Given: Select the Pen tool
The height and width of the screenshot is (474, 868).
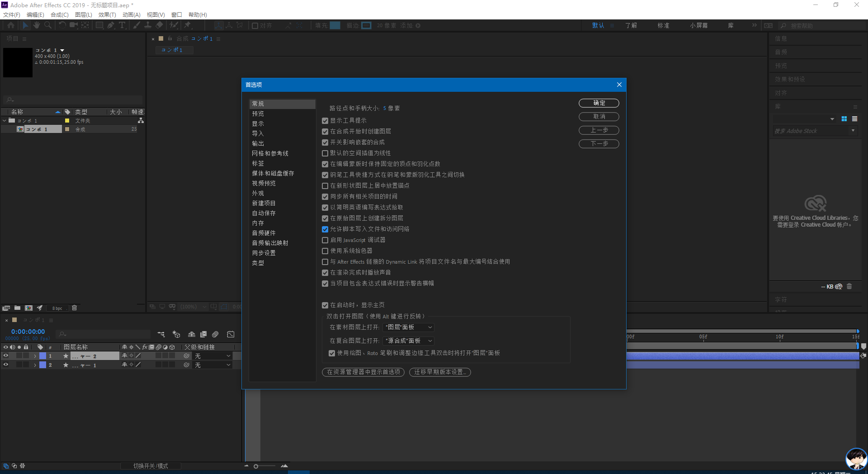Looking at the screenshot, I should pyautogui.click(x=111, y=25).
